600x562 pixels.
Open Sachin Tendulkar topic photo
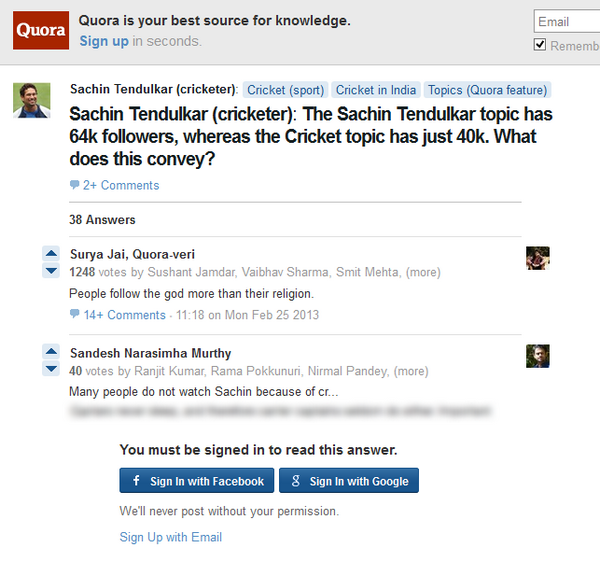point(32,100)
